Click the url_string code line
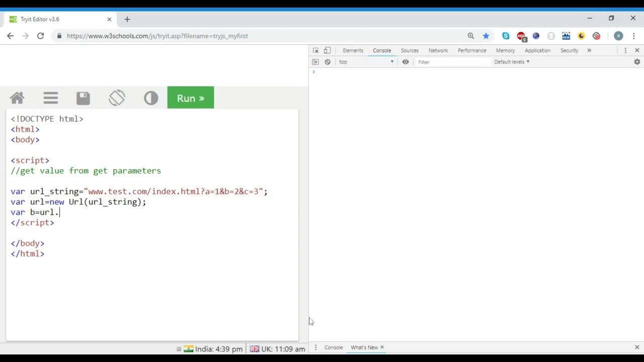 coord(139,192)
